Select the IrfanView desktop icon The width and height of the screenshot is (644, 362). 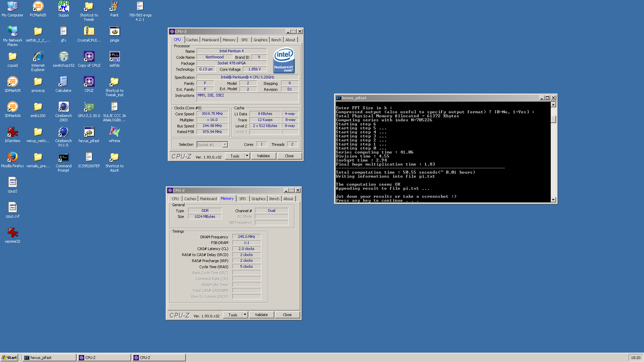pyautogui.click(x=12, y=132)
